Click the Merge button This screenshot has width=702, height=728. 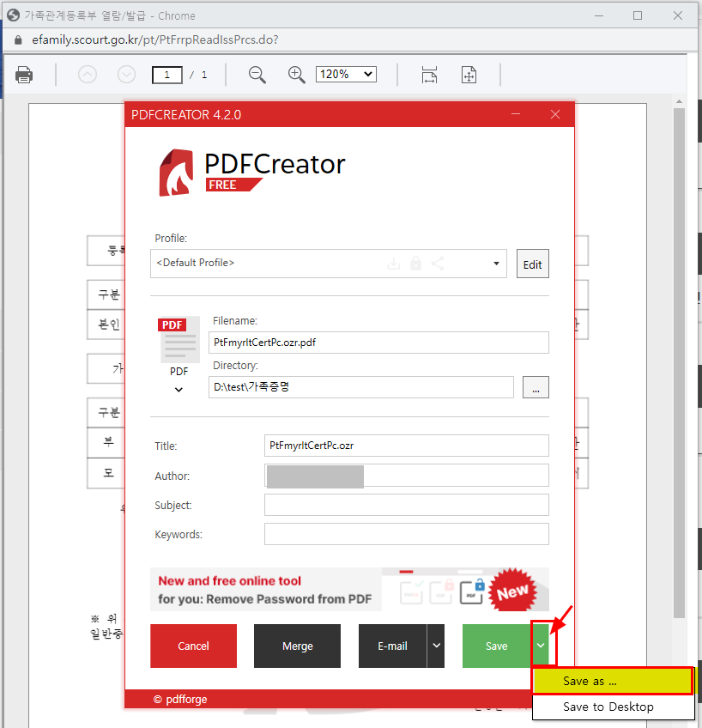[298, 646]
